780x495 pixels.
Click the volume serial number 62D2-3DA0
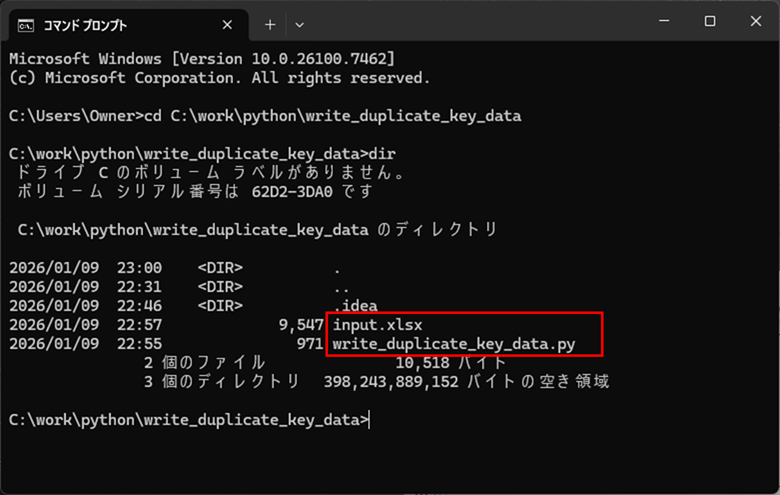point(285,191)
